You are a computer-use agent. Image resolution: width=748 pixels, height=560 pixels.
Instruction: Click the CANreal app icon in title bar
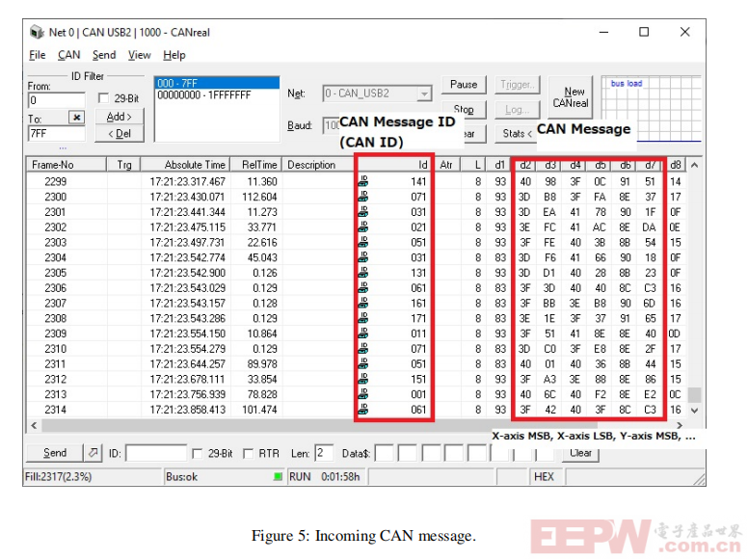tap(37, 32)
